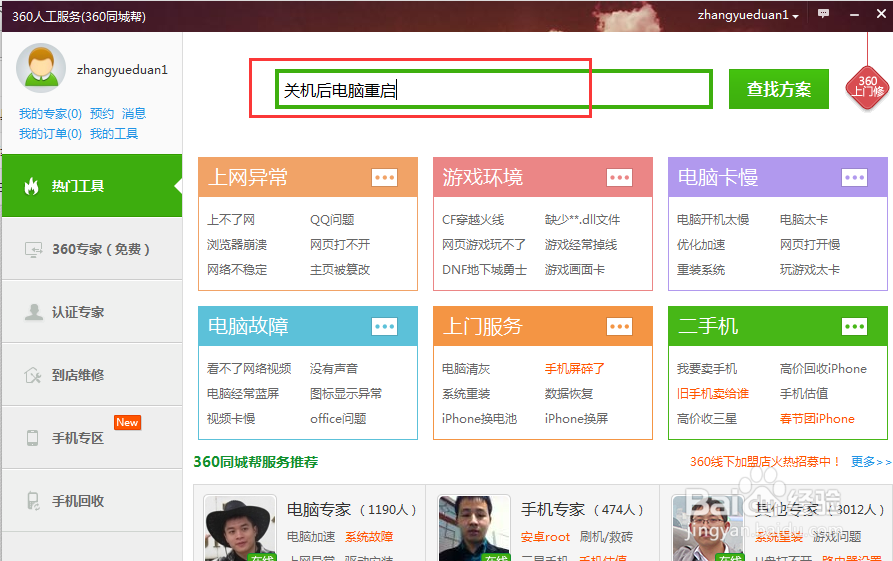
Task: Click the phone recycle icon beside 手机回收
Action: 33,501
